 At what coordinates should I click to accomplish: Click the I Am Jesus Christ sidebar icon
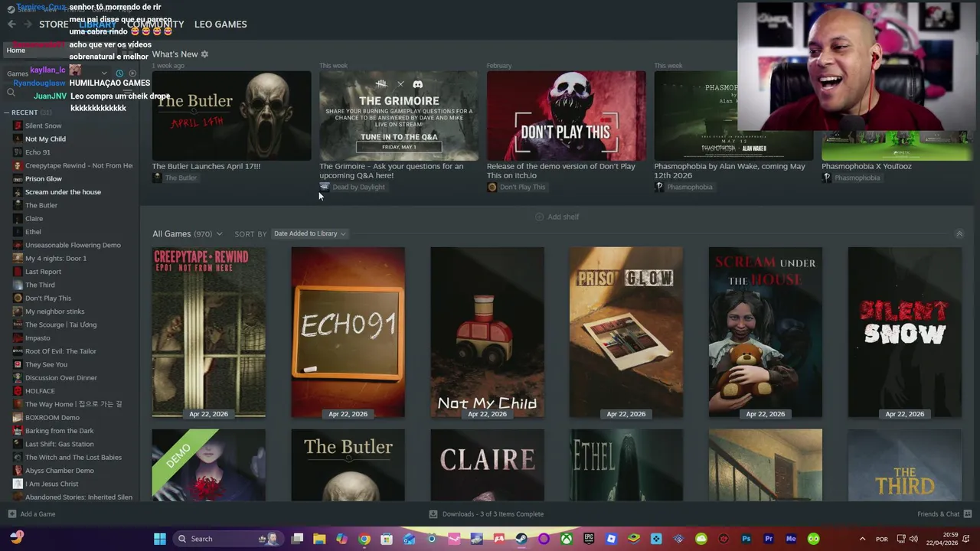(x=18, y=484)
